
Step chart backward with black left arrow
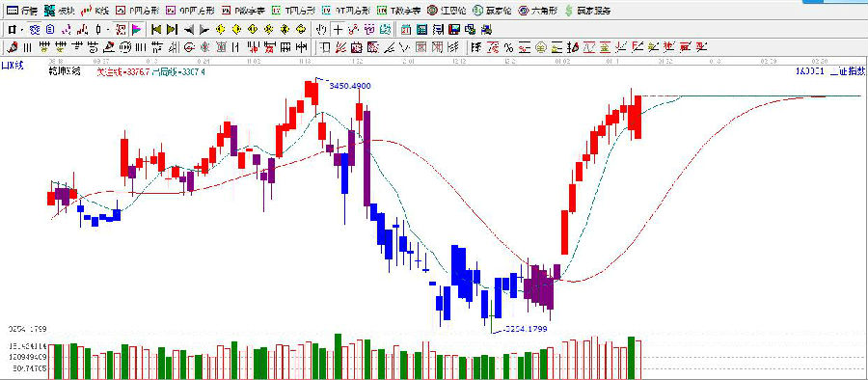pyautogui.click(x=189, y=29)
